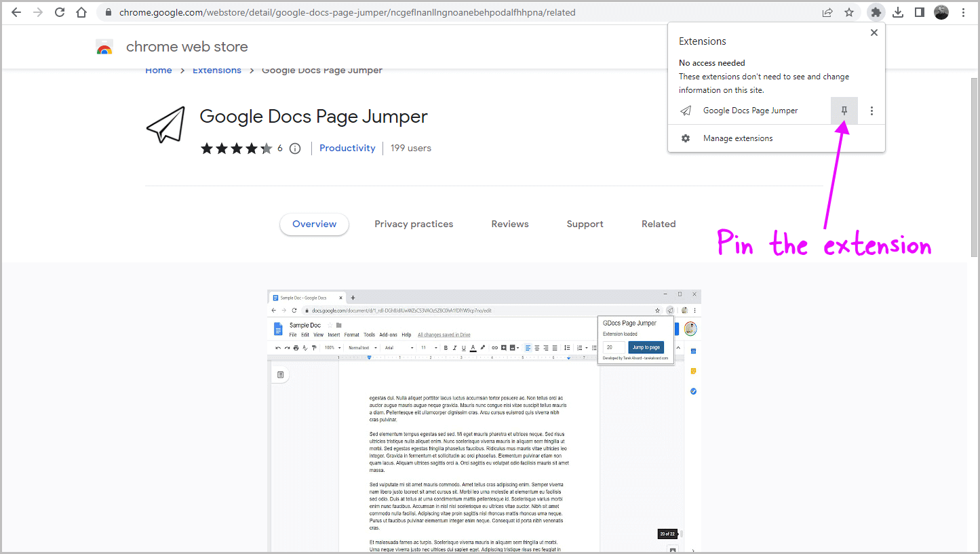Bookmark this page using the star icon

click(x=849, y=12)
